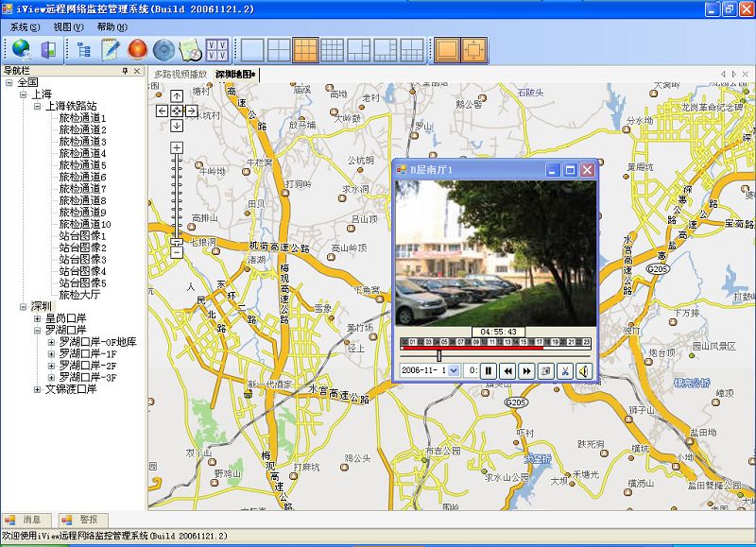Click the red record sphere toolbar icon

click(x=137, y=49)
